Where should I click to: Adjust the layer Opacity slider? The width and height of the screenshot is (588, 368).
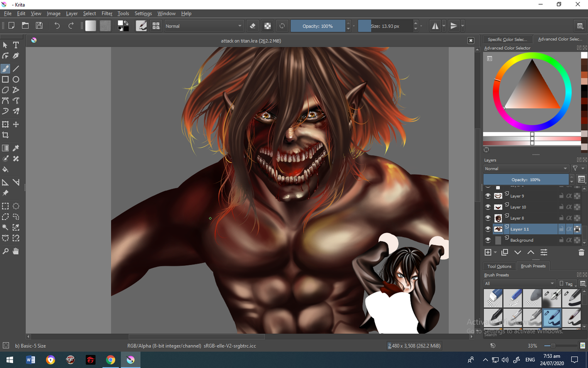pos(526,180)
